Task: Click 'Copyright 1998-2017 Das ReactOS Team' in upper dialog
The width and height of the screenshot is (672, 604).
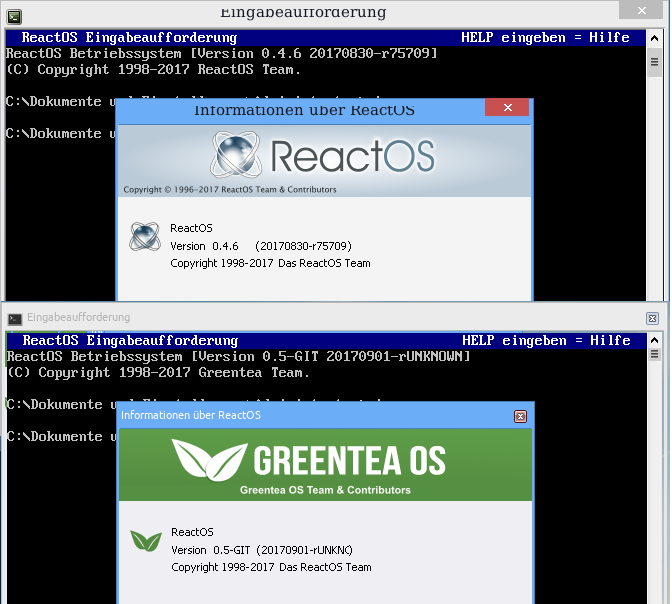Action: [x=270, y=263]
